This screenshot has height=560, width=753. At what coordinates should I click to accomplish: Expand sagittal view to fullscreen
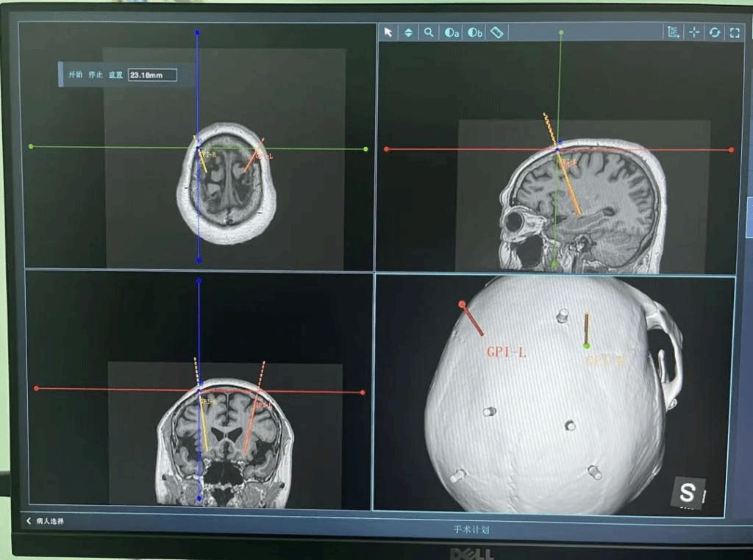pos(734,32)
